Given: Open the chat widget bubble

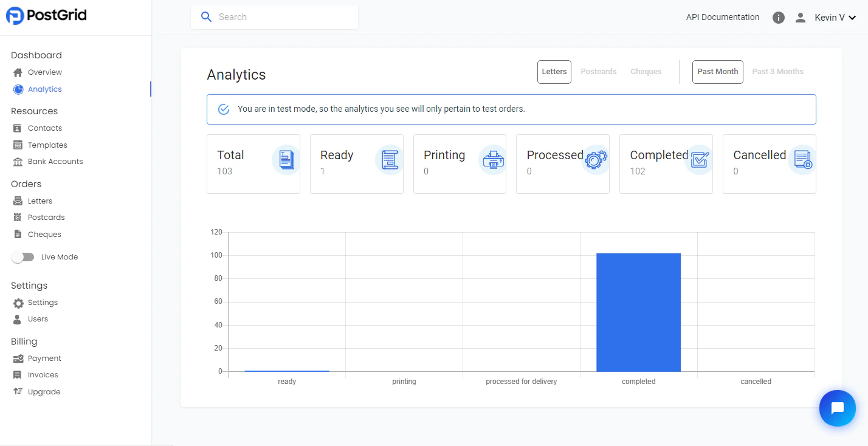Looking at the screenshot, I should pyautogui.click(x=838, y=408).
